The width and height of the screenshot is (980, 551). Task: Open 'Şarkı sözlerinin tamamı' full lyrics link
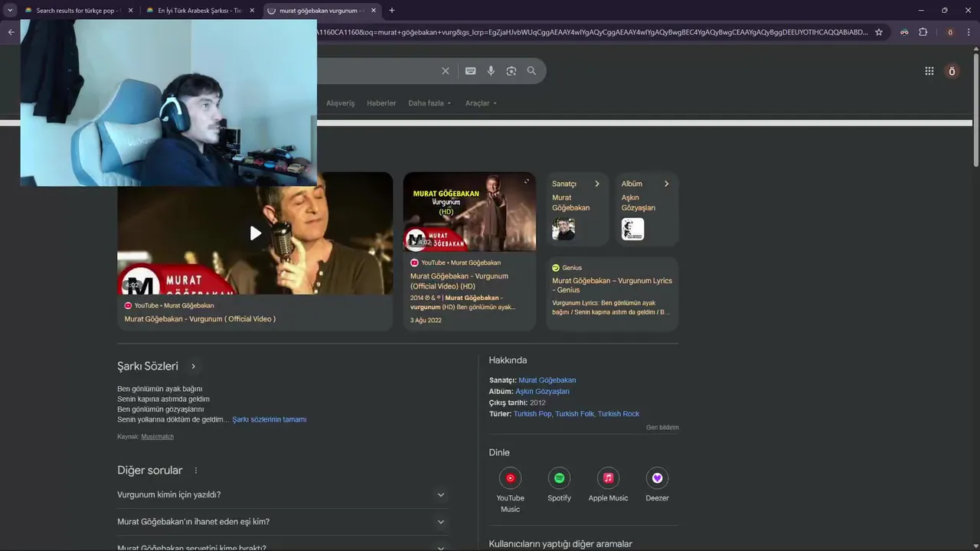click(x=269, y=419)
